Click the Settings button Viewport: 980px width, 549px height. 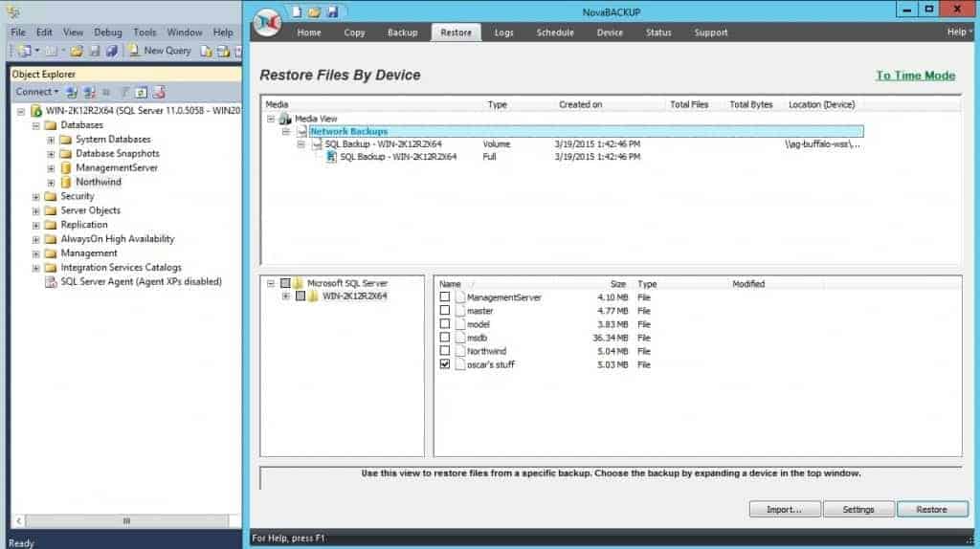858,510
